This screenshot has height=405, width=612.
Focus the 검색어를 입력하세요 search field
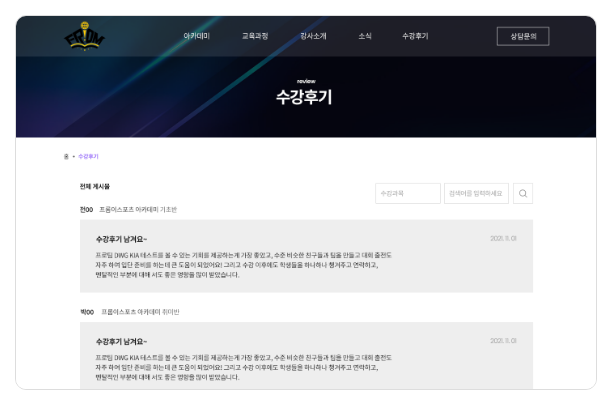pyautogui.click(x=476, y=193)
